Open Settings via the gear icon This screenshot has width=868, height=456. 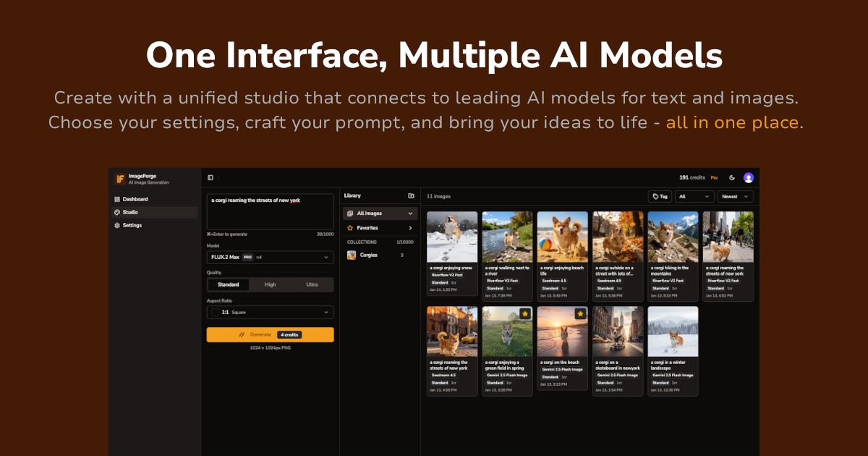point(116,225)
